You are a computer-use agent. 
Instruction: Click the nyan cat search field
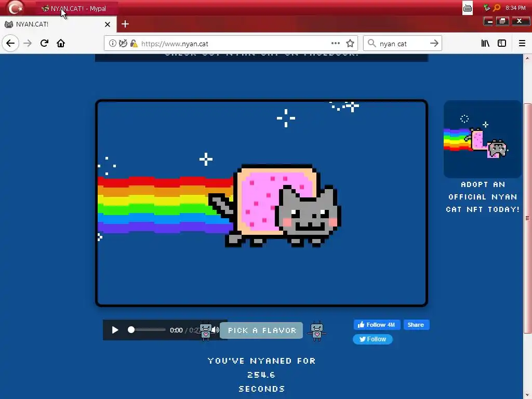click(403, 44)
